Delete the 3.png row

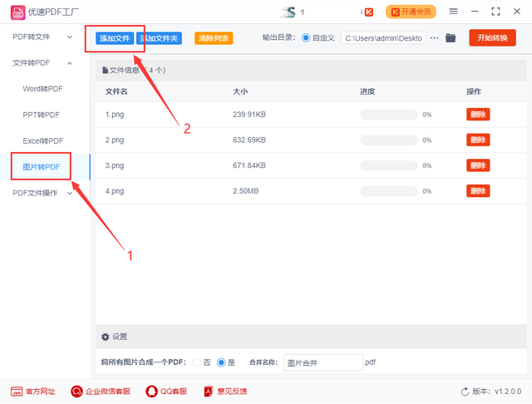[x=478, y=165]
